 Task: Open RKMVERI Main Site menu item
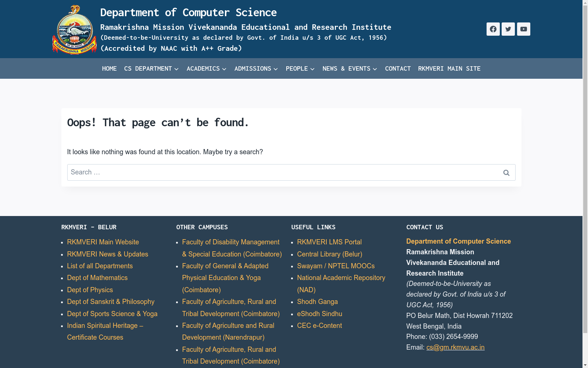449,68
